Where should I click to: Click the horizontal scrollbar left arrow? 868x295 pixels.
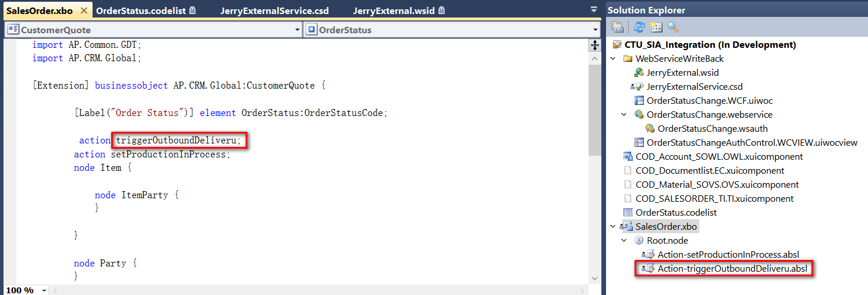click(56, 290)
